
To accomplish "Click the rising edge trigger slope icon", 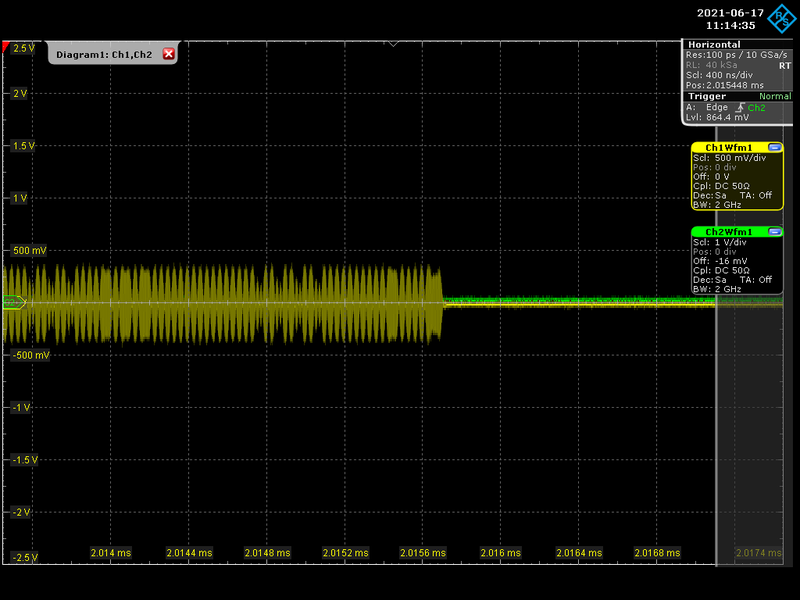I will (740, 107).
